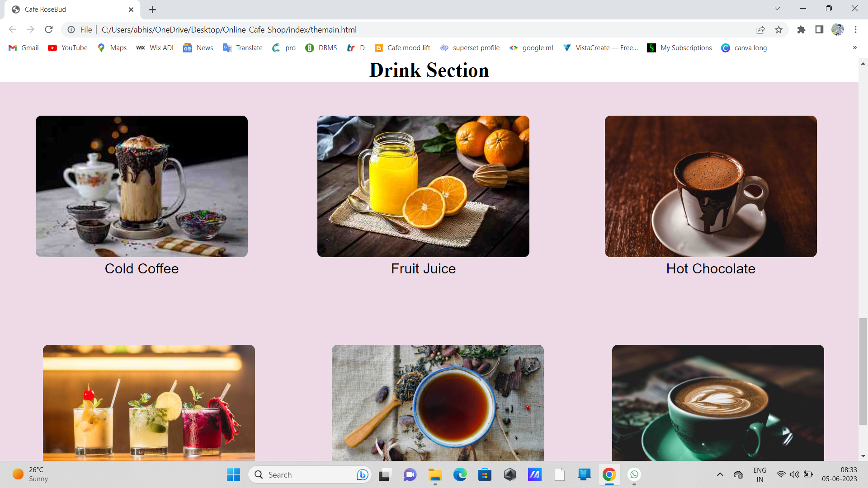Toggle the side panel open
Image resolution: width=868 pixels, height=488 pixels.
pyautogui.click(x=819, y=29)
